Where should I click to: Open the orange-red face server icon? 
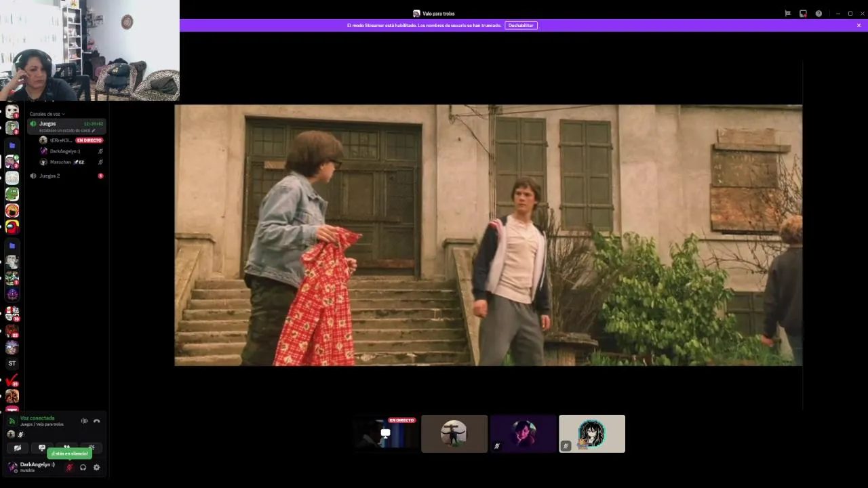point(12,211)
